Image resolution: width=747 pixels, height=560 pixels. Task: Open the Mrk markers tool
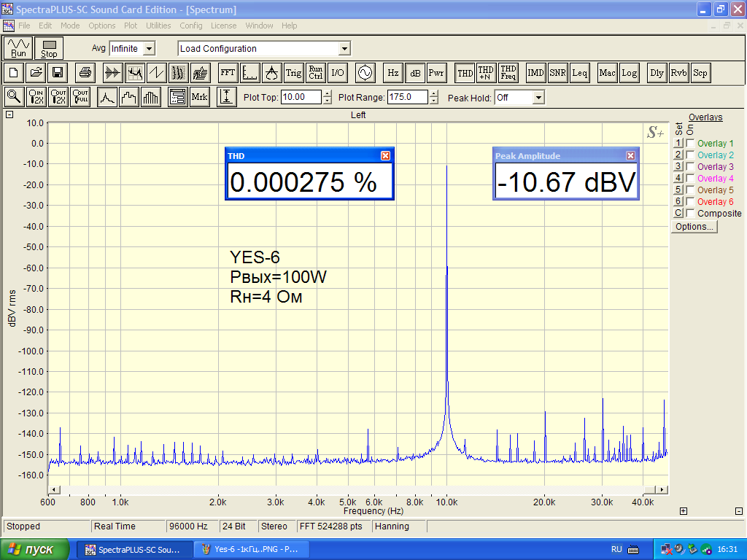point(199,97)
